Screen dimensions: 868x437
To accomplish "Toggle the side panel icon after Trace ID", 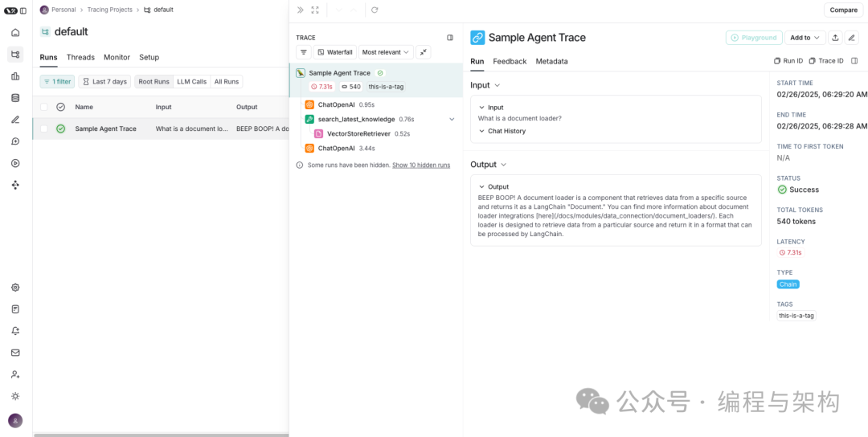I will [x=854, y=61].
